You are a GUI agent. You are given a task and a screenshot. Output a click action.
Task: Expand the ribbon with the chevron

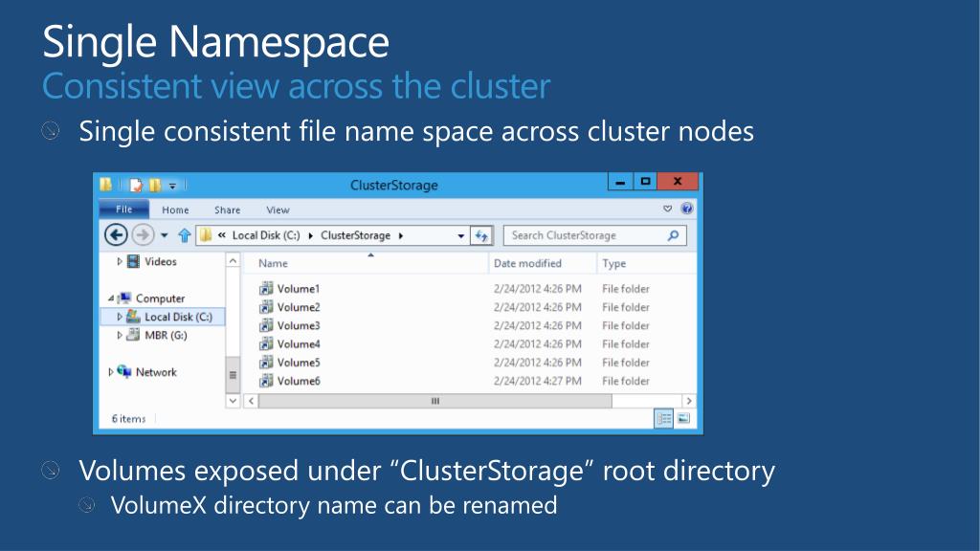tap(668, 209)
